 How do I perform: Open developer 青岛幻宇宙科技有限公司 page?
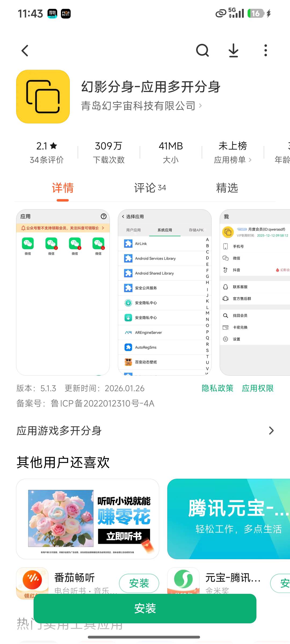tap(142, 106)
